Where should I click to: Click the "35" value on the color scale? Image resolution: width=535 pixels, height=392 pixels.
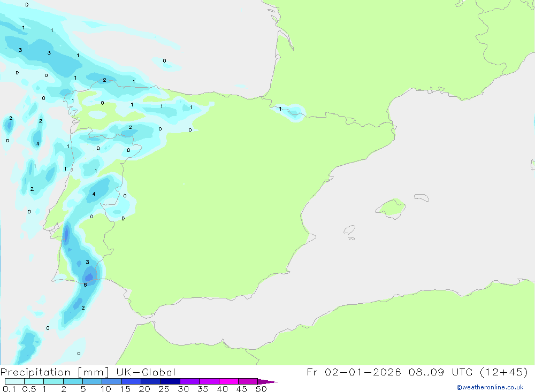coord(203,389)
